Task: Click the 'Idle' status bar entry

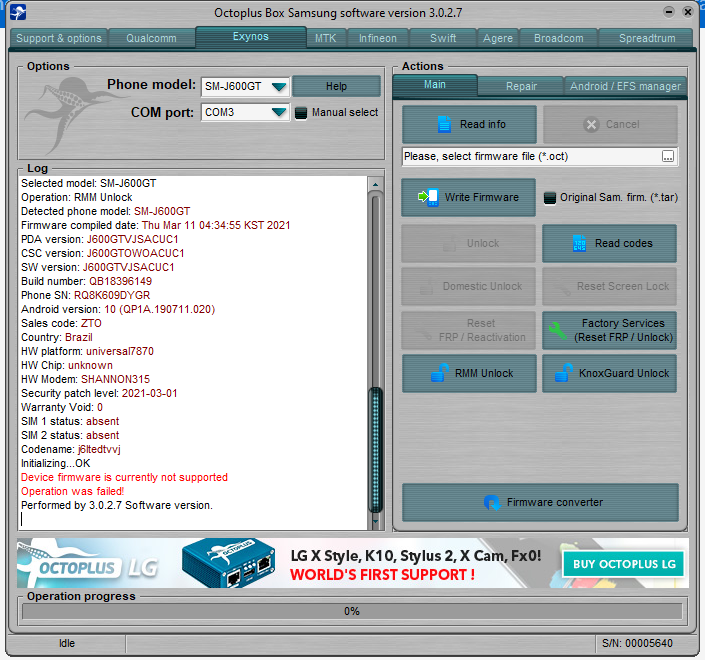Action: pos(67,643)
